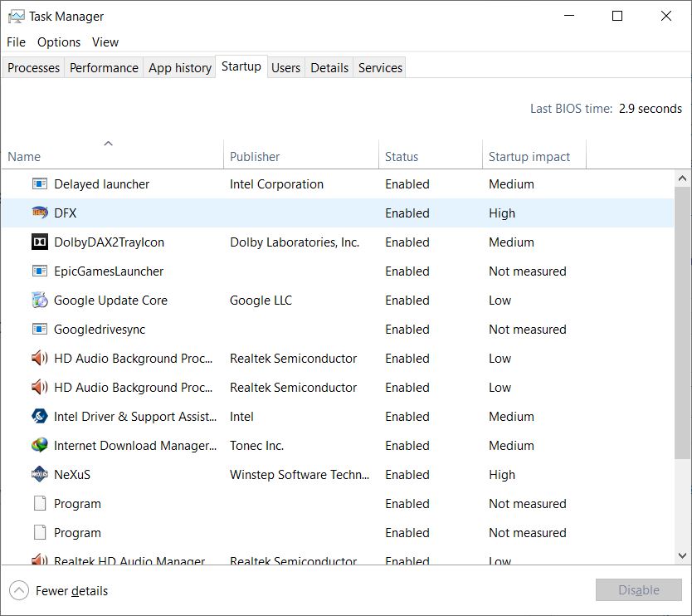Click the scrollbar down arrow

(682, 555)
